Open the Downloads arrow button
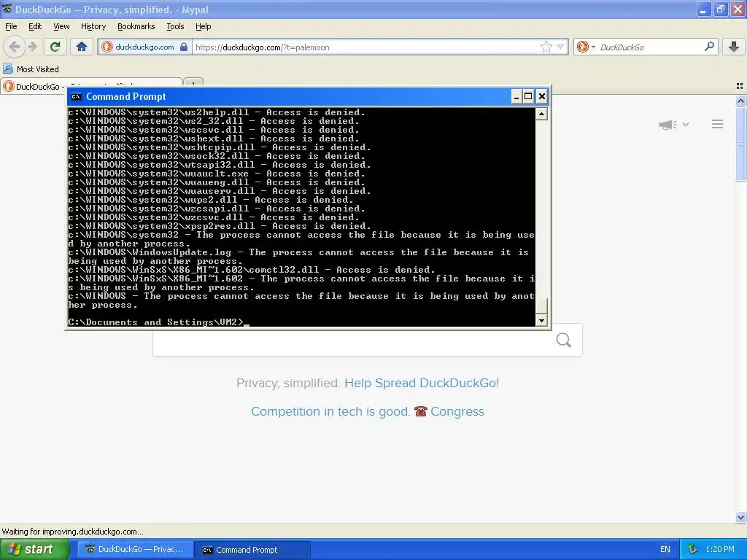 [x=734, y=47]
